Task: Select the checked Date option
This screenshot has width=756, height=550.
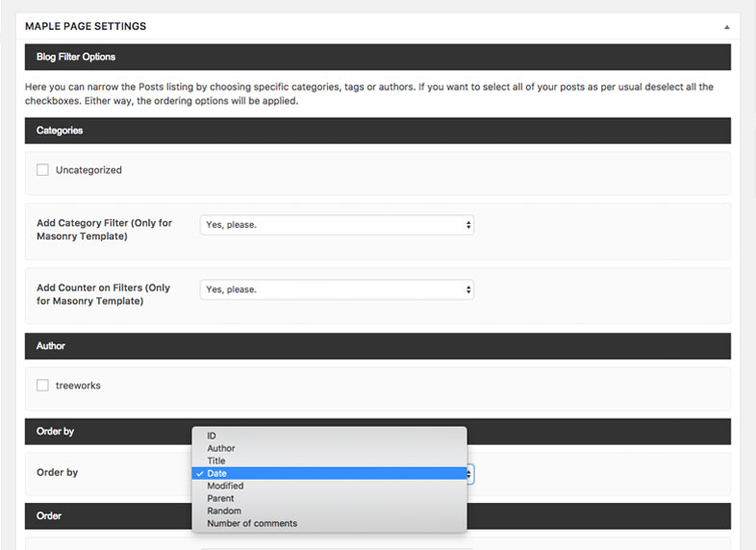Action: [x=217, y=473]
